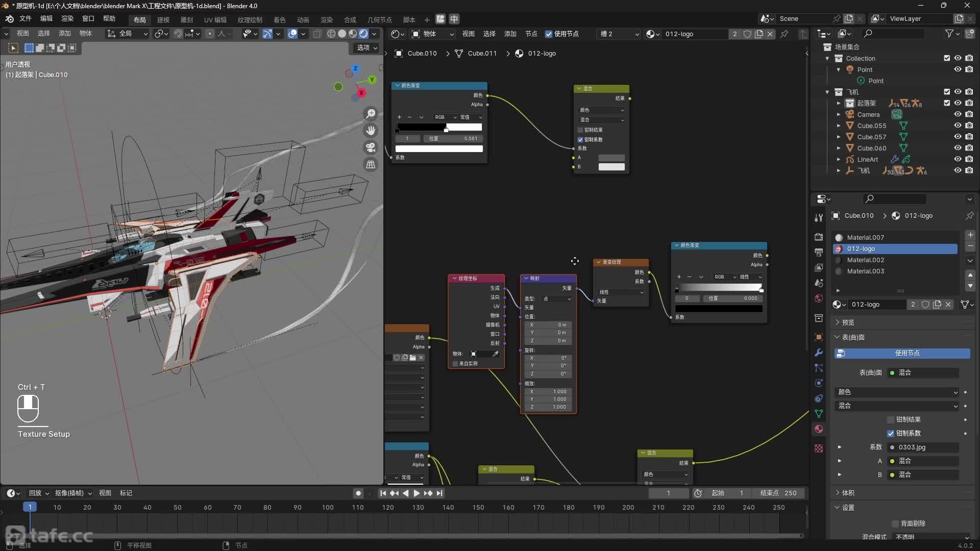This screenshot has height=551, width=980.
Task: Unlink material with X beside 012-logo field
Action: [948, 305]
